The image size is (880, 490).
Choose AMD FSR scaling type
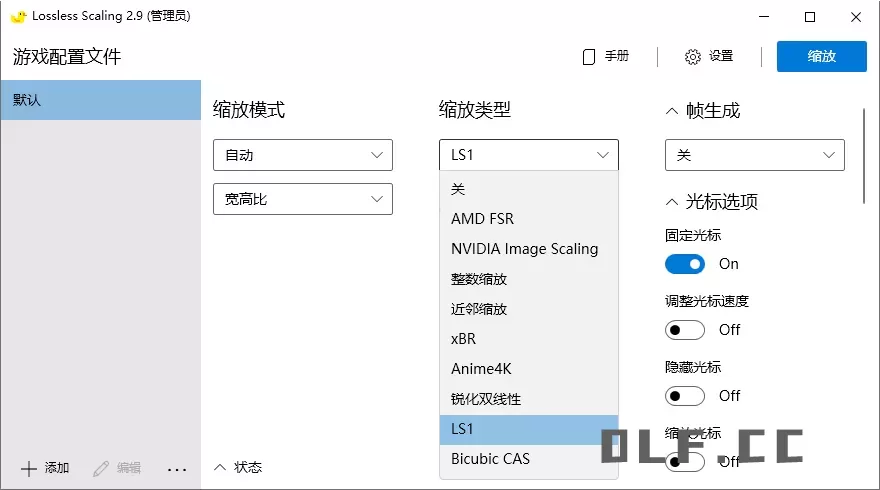coord(529,219)
